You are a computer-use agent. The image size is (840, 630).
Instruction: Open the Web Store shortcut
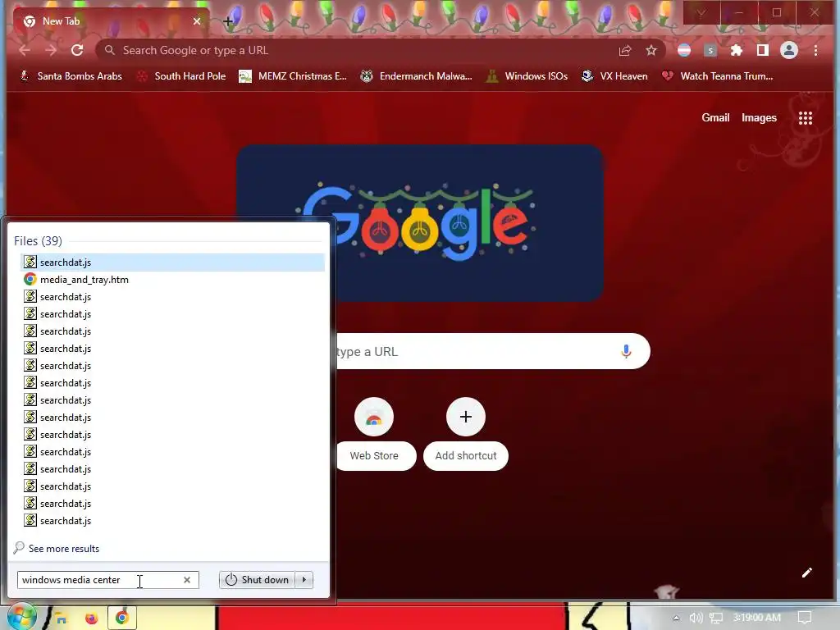[x=374, y=434]
